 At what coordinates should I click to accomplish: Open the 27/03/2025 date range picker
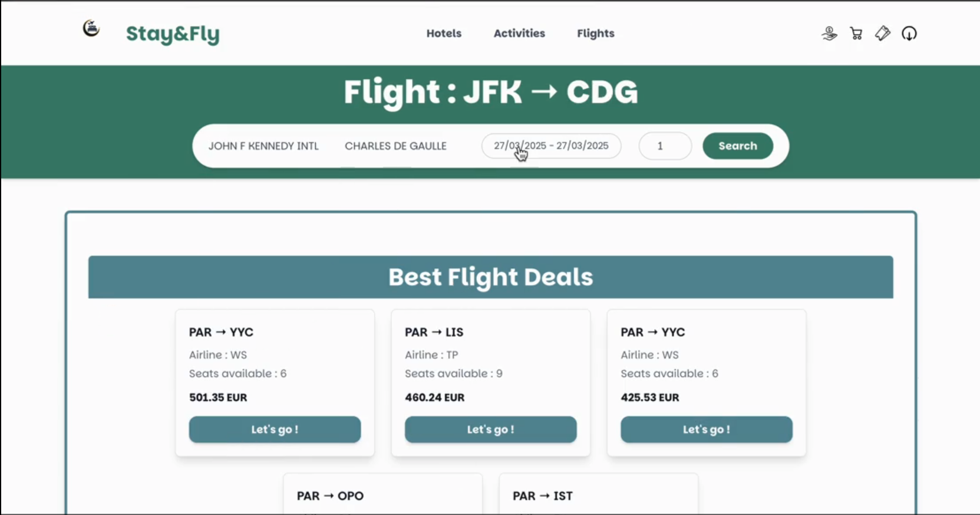coord(551,146)
